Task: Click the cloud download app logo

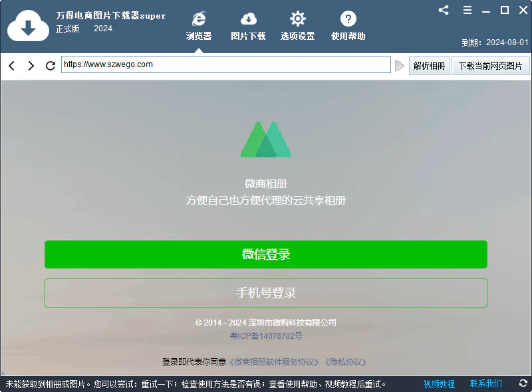Action: tap(28, 26)
